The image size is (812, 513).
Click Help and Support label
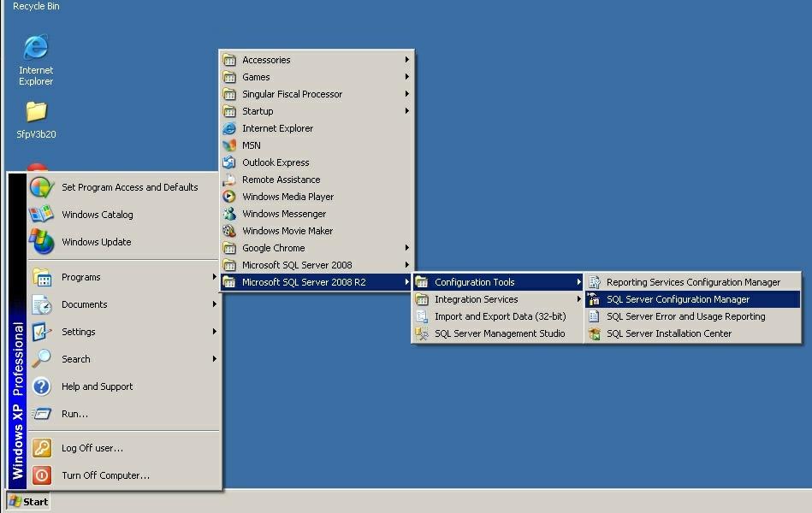97,386
